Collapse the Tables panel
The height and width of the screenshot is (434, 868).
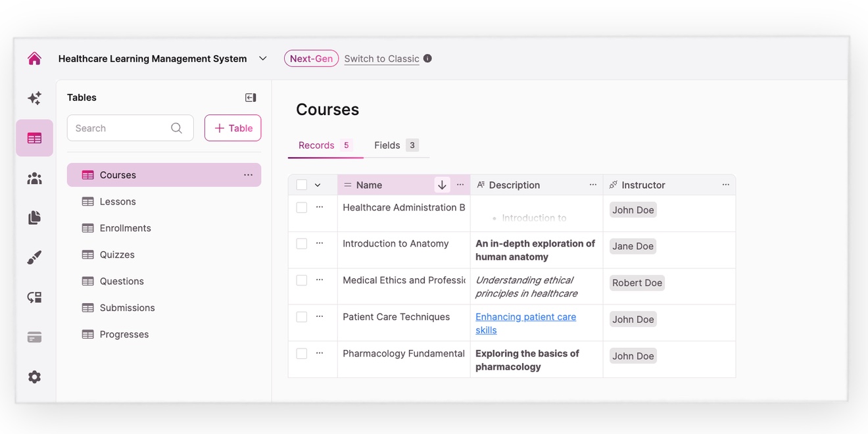(x=251, y=97)
